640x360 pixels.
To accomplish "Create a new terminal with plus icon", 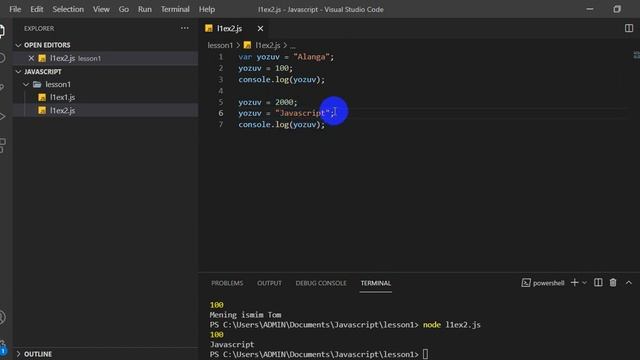I will [x=574, y=282].
